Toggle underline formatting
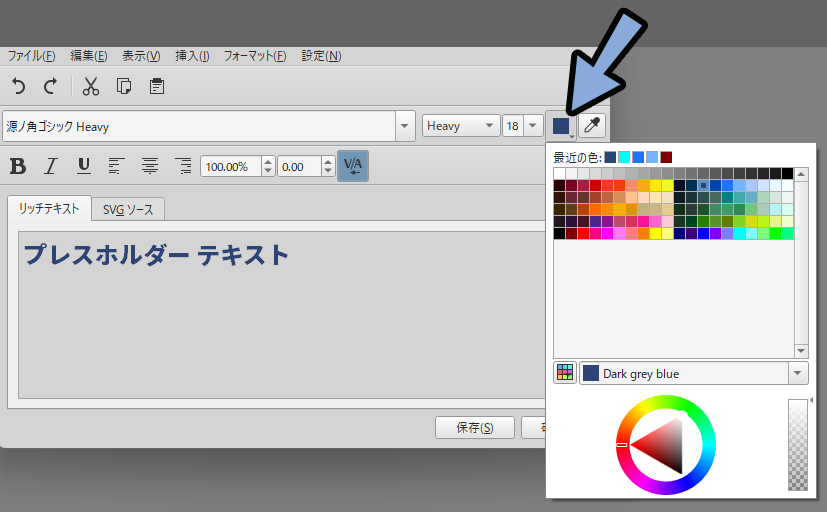The width and height of the screenshot is (827, 512). pyautogui.click(x=84, y=166)
